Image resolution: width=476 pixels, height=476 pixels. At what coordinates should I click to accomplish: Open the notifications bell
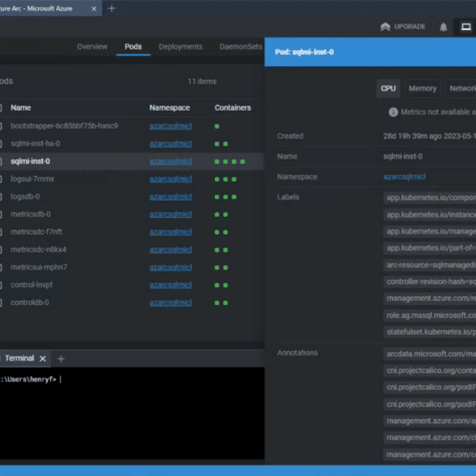pyautogui.click(x=443, y=27)
